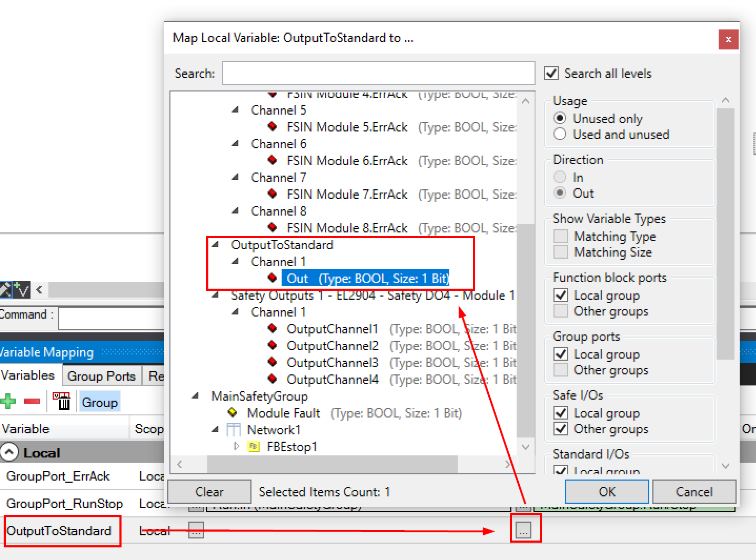Enable Group ports Other groups checkbox
The width and height of the screenshot is (756, 560).
(561, 370)
